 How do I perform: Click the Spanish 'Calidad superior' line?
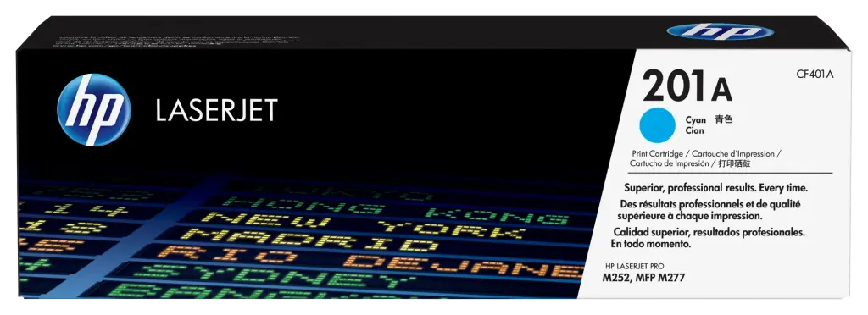pyautogui.click(x=708, y=233)
